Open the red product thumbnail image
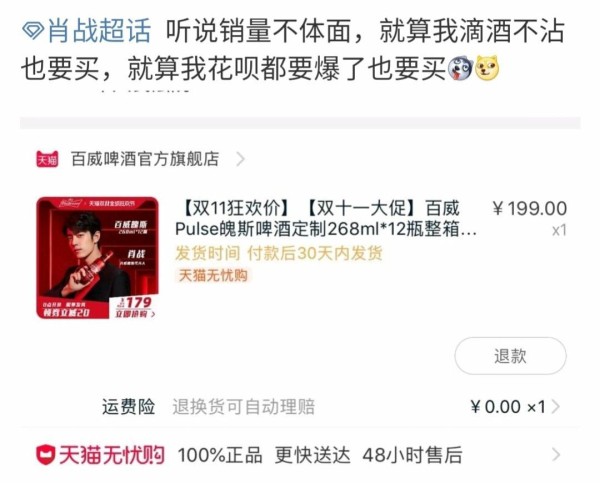This screenshot has height=483, width=600. point(98,258)
